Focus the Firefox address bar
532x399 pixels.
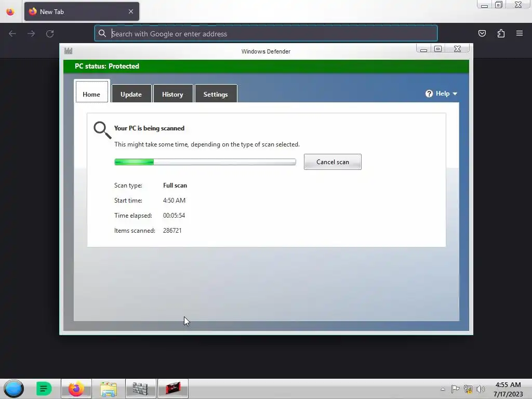point(266,34)
